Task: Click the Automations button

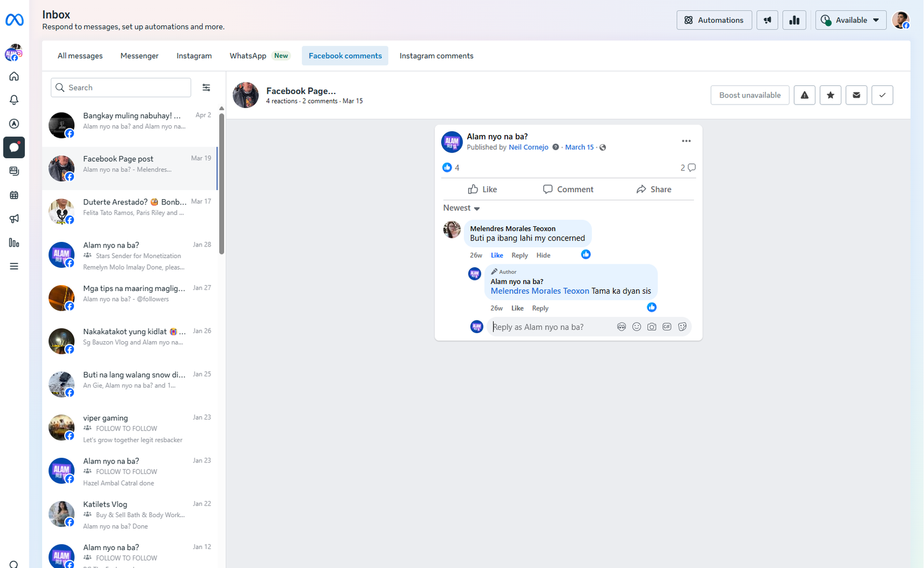Action: point(714,20)
